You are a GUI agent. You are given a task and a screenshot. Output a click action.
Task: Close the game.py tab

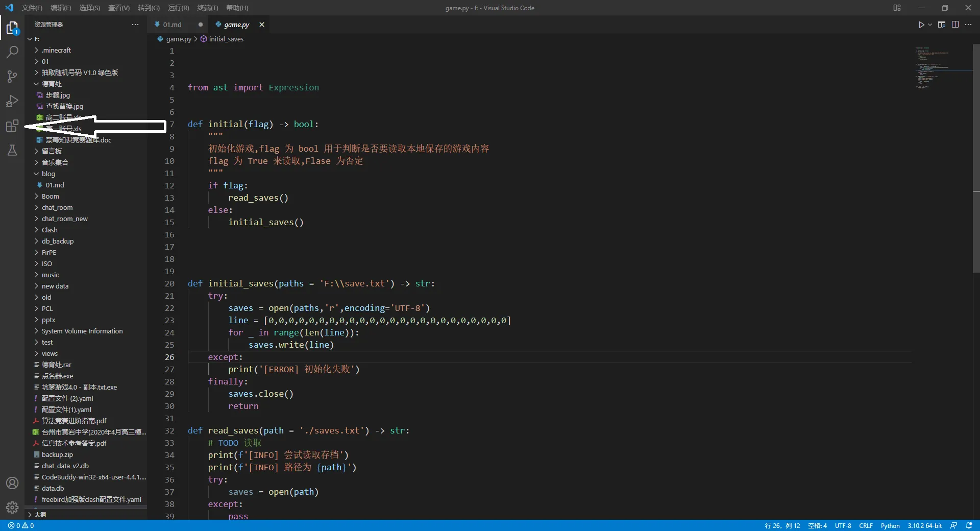click(x=262, y=25)
